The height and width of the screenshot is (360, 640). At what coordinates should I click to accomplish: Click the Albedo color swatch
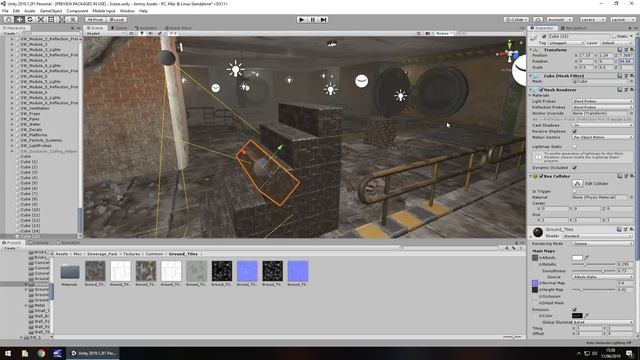pos(577,258)
